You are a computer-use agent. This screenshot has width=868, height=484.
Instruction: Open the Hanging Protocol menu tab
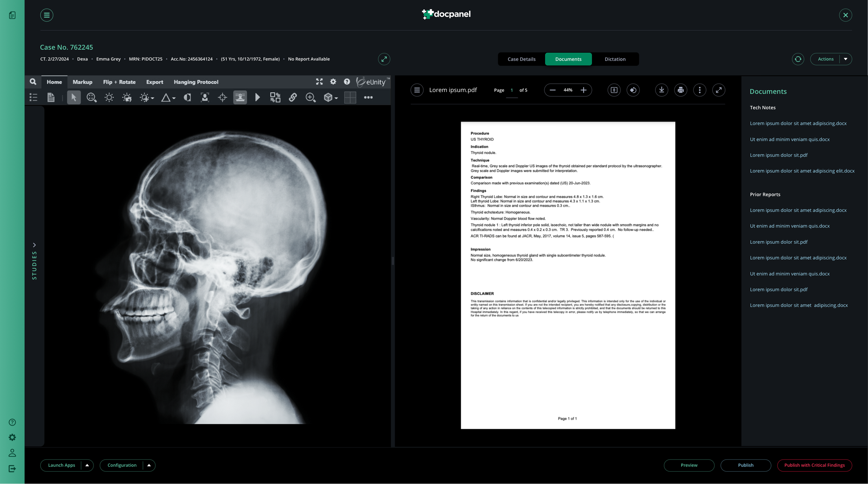[x=196, y=82]
